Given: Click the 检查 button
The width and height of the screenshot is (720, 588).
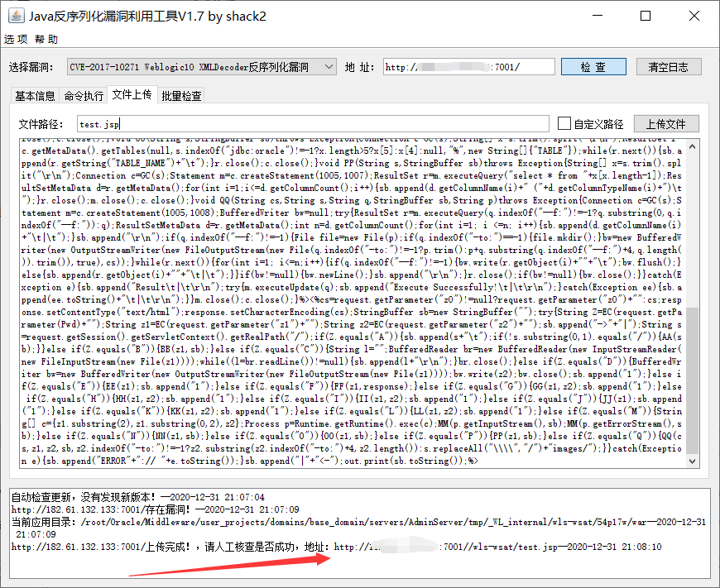Looking at the screenshot, I should (x=593, y=67).
